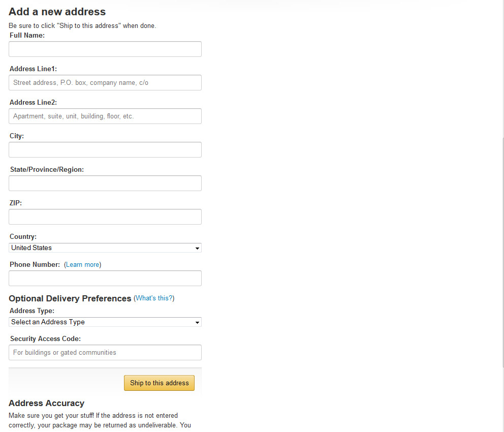Open the Country dropdown showing United States
The height and width of the screenshot is (432, 504).
point(105,248)
